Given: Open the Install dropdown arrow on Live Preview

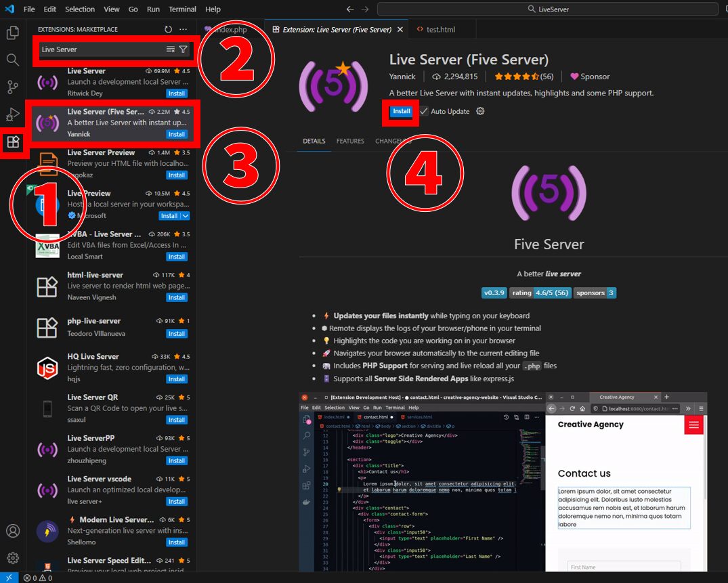Looking at the screenshot, I should coord(186,215).
